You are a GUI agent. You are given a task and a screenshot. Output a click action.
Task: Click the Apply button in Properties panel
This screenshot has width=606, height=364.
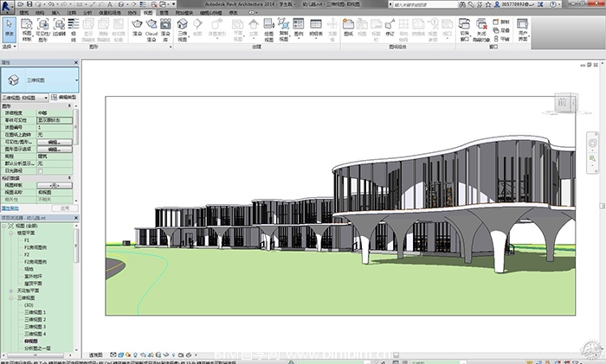64,208
